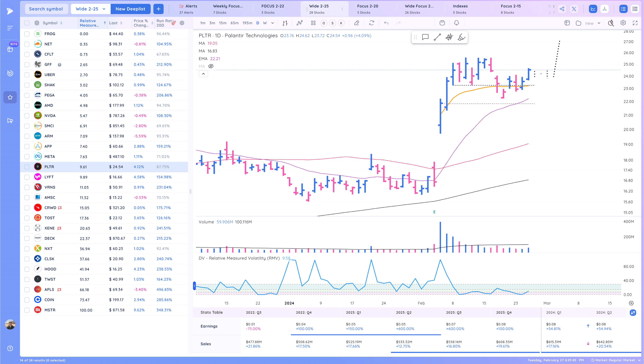Click the stats table settings blue icon
The width and height of the screenshot is (644, 364).
[x=633, y=312]
